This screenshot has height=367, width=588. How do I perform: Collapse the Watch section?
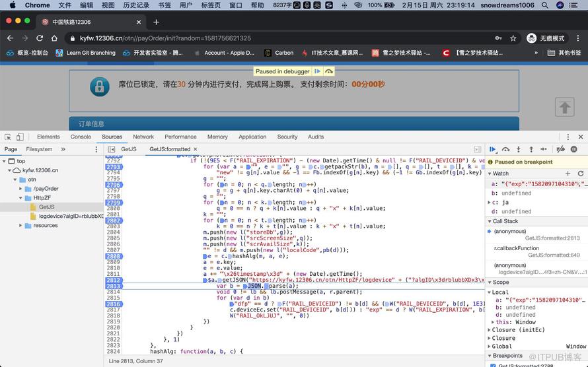[490, 174]
